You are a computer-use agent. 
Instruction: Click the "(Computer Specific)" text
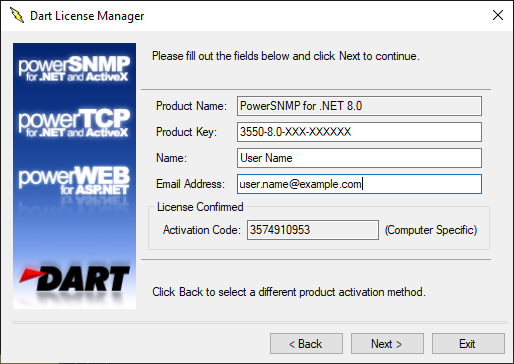click(431, 230)
